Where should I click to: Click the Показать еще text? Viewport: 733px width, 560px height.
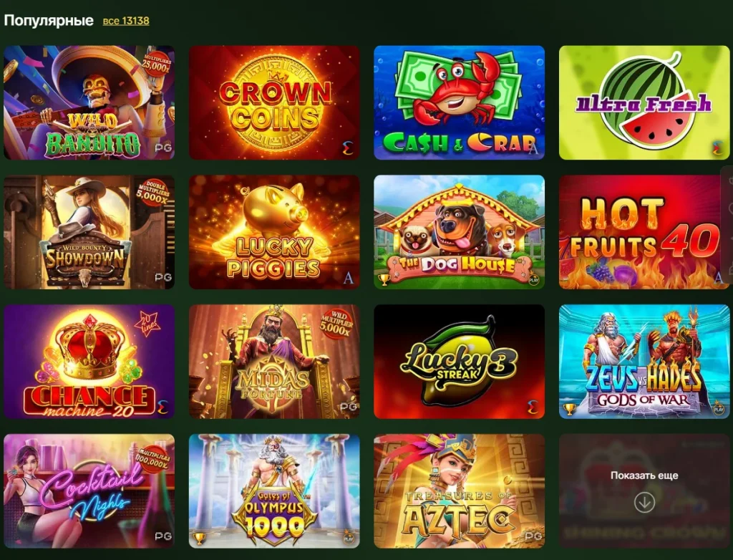click(x=644, y=475)
